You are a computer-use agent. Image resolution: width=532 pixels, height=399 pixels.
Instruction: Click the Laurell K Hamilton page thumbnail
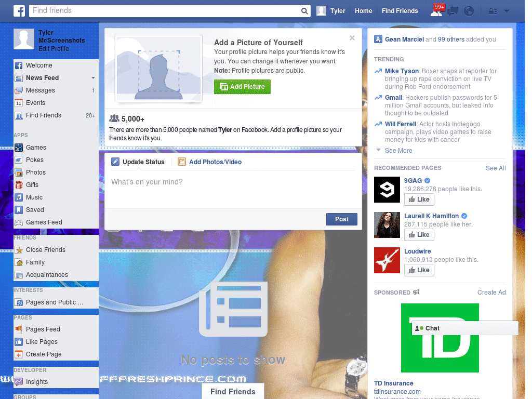tap(387, 225)
